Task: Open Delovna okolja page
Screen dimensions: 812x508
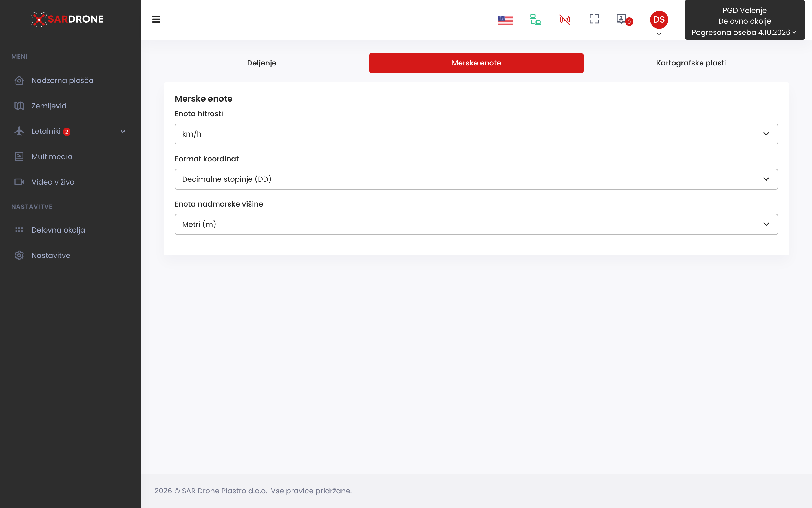Action: click(x=58, y=230)
